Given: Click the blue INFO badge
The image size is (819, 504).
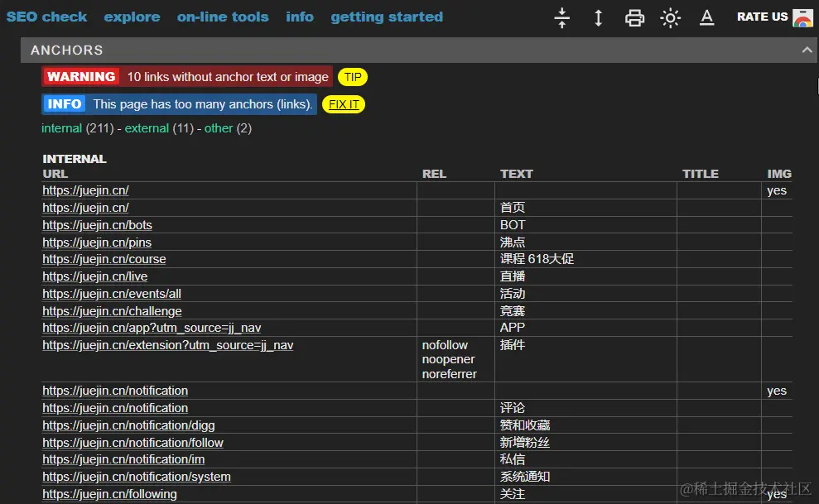Looking at the screenshot, I should coord(65,103).
